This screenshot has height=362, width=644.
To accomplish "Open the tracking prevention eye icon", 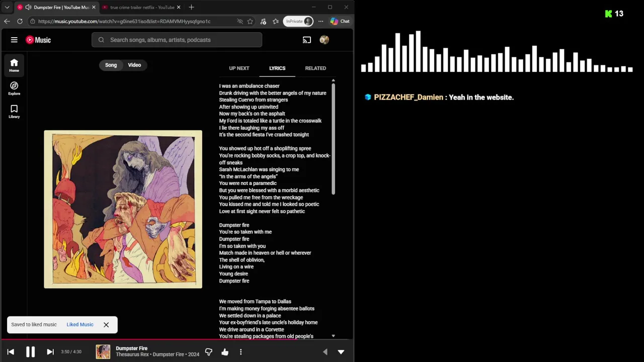I will pyautogui.click(x=240, y=21).
